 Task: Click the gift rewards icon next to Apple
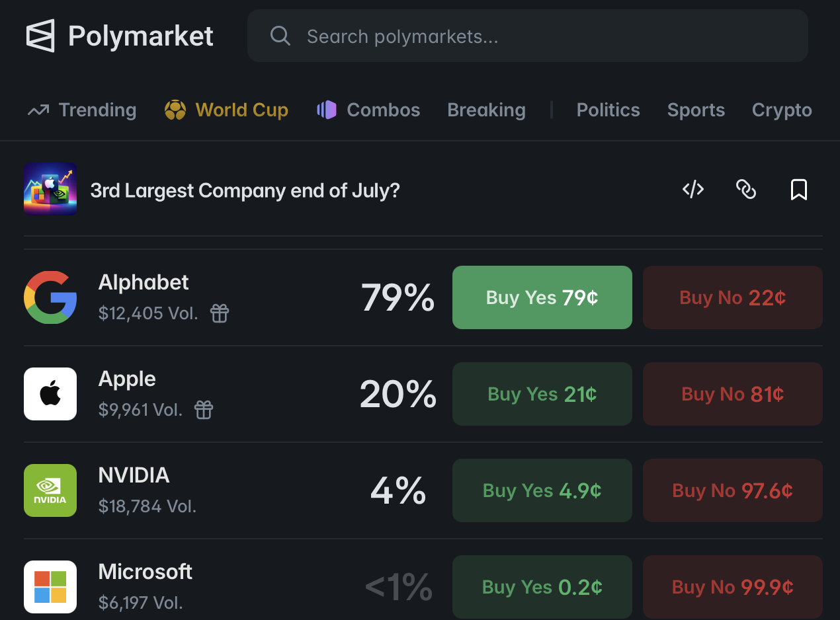pos(204,410)
